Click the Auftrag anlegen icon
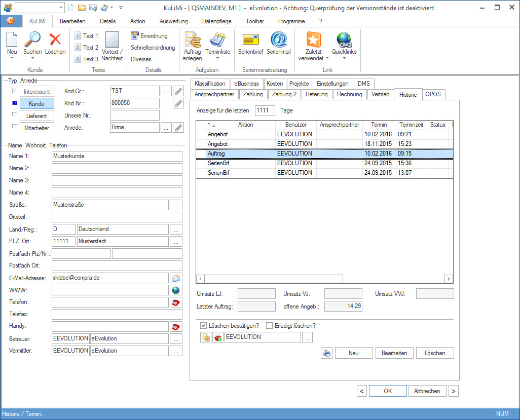 193,40
